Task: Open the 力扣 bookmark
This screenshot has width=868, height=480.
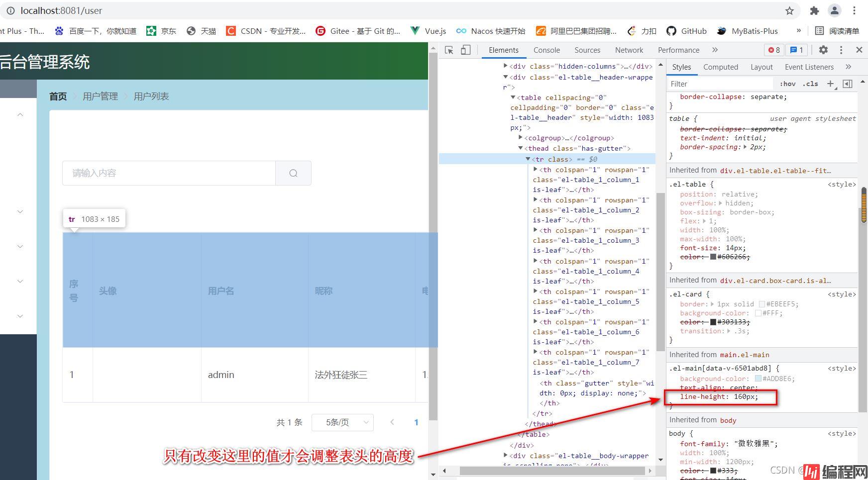Action: pyautogui.click(x=642, y=31)
